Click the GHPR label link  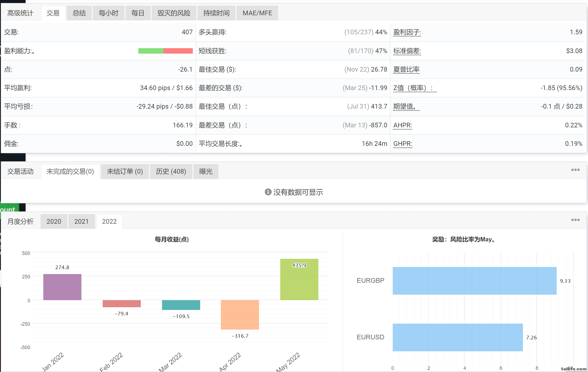[403, 144]
